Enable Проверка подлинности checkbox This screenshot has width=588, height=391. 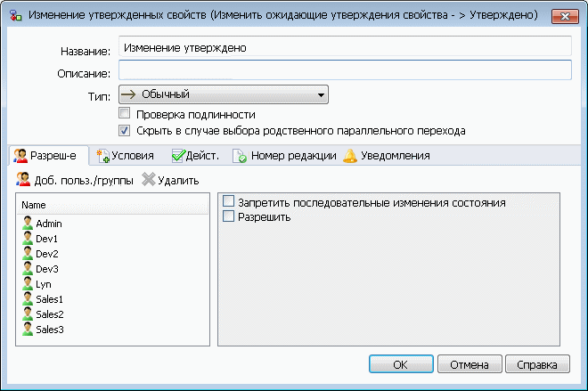(124, 113)
